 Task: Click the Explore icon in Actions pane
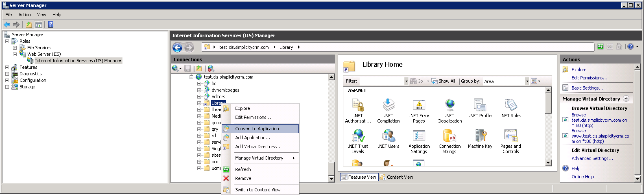click(565, 70)
